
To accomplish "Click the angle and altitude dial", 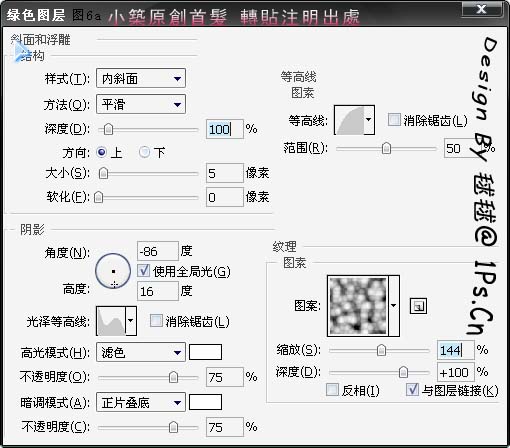I will [113, 271].
